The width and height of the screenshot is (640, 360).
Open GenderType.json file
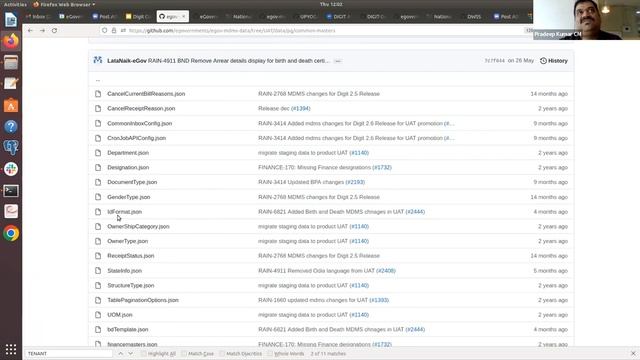tap(129, 197)
